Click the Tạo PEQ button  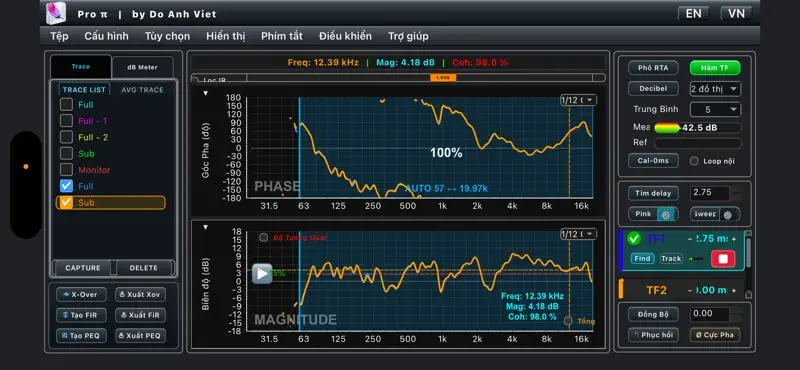(x=81, y=336)
